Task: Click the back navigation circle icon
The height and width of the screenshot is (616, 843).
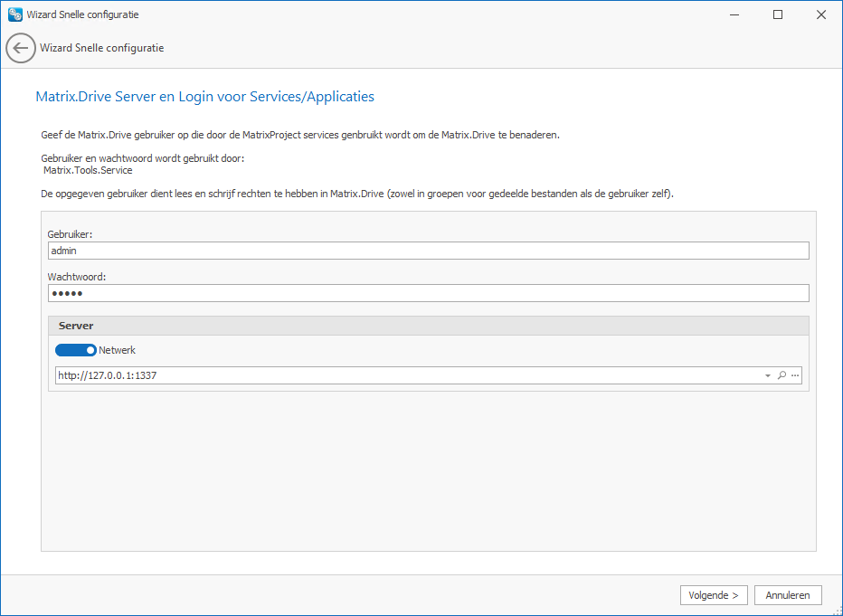Action: coord(20,47)
